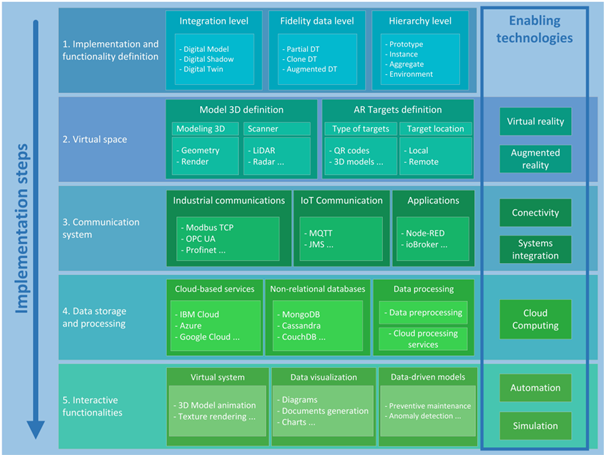The height and width of the screenshot is (455, 604).
Task: Select '4. Data storage and processing' label
Action: (94, 317)
